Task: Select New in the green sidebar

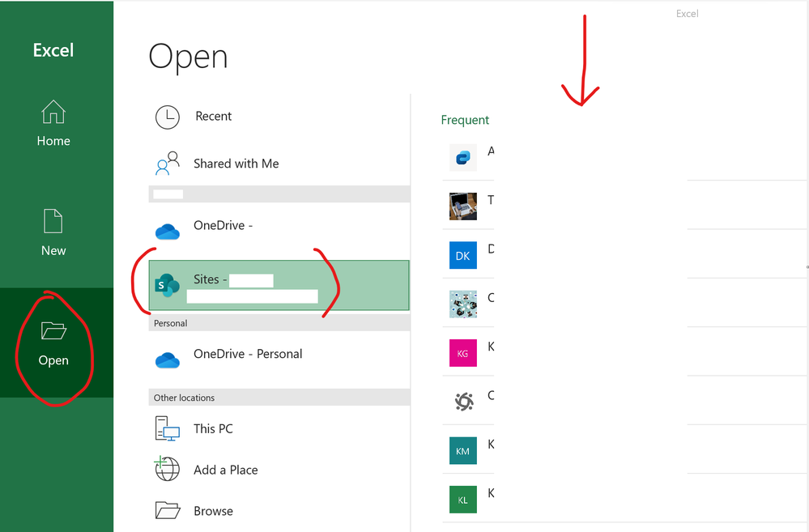Action: 53,232
